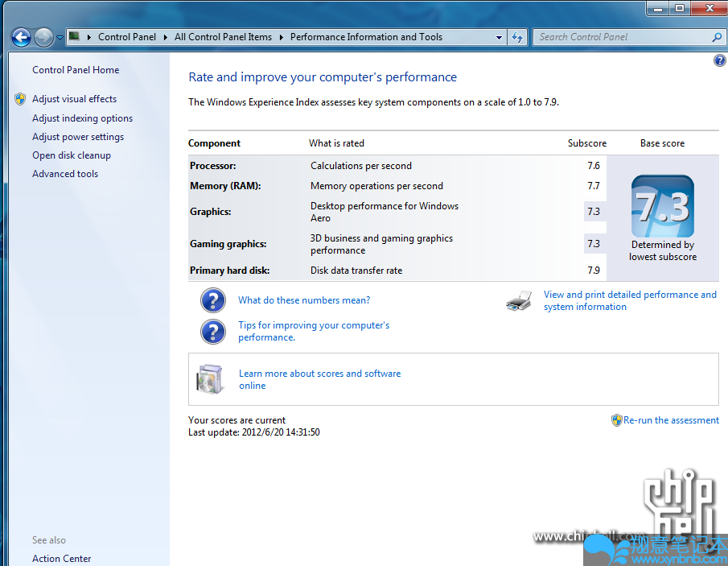
Task: Open Tips for improving your computer's performance
Action: (314, 332)
